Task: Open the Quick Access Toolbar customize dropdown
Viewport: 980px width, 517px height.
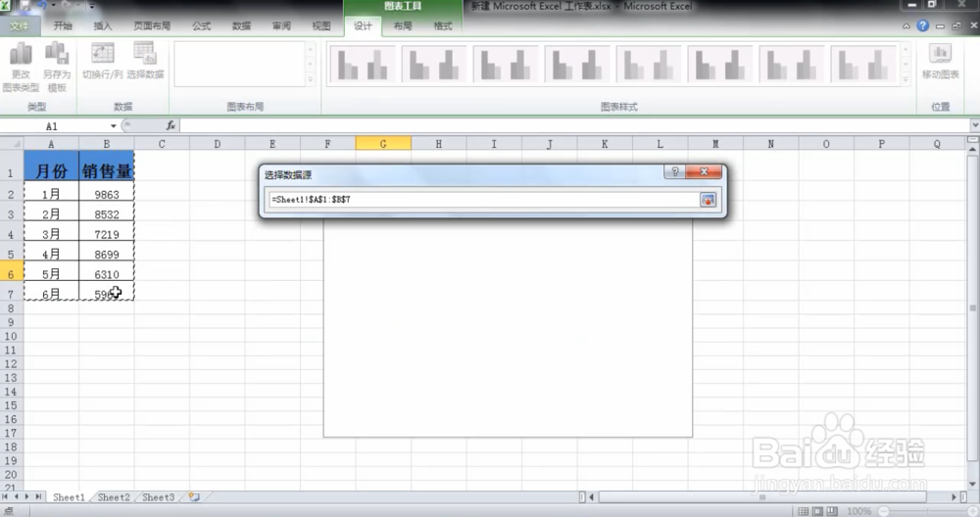Action: (x=91, y=6)
